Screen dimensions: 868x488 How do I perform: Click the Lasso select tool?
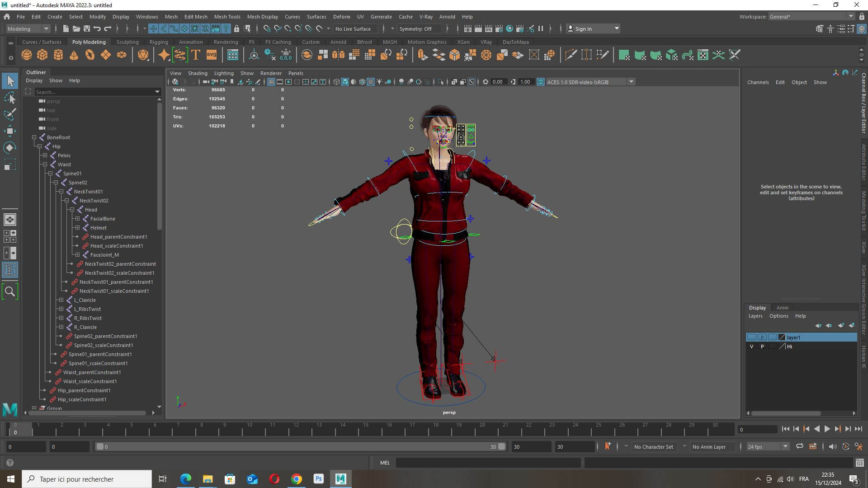click(9, 98)
